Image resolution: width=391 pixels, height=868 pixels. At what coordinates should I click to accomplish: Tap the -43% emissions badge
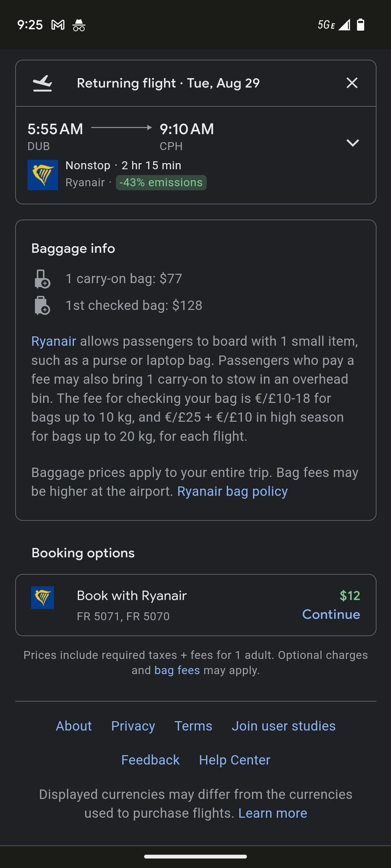pos(161,183)
